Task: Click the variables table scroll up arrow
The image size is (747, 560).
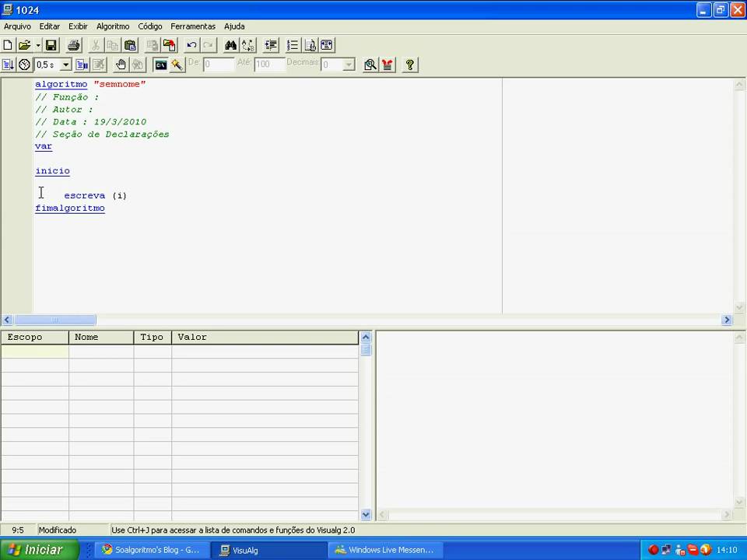Action: pos(366,337)
